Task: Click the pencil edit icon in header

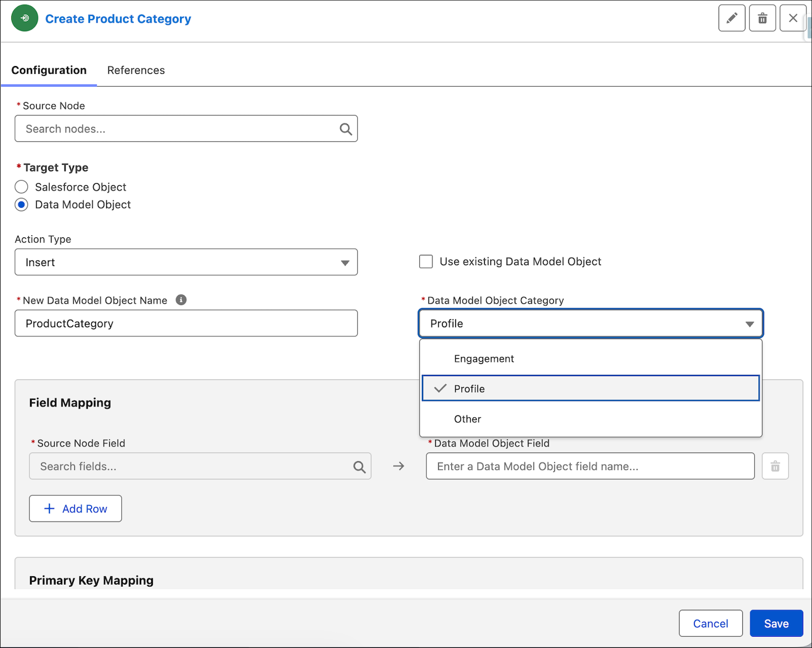Action: click(x=732, y=19)
